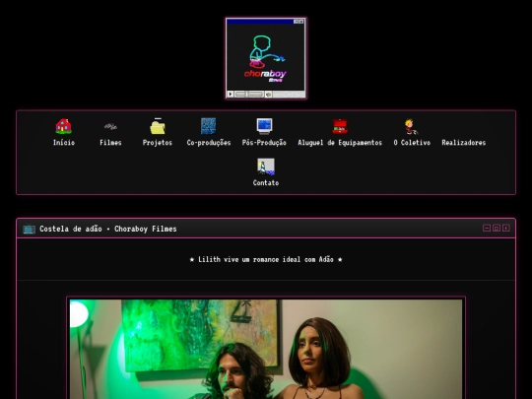The height and width of the screenshot is (399, 532).
Task: Close the Costela de adão window
Action: (x=505, y=228)
